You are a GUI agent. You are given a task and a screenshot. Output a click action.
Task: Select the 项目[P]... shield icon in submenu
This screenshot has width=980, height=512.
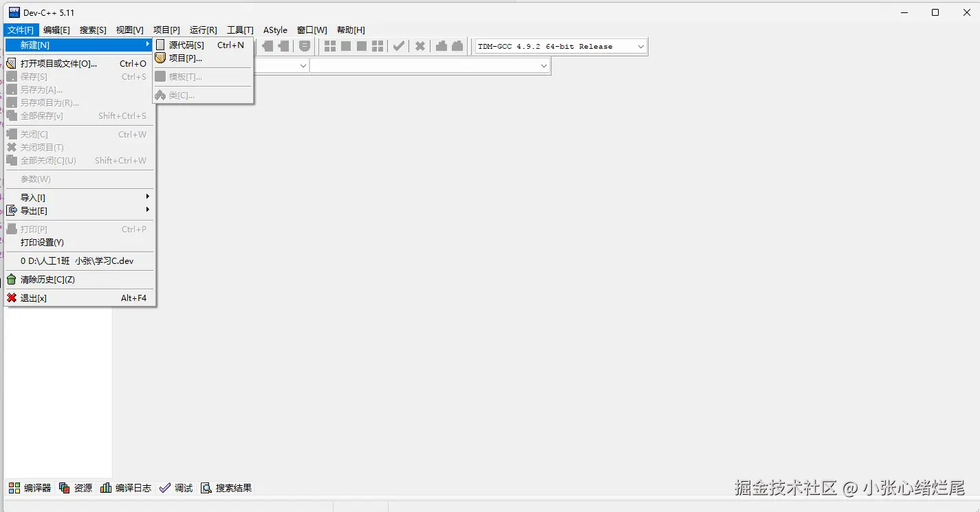[160, 58]
